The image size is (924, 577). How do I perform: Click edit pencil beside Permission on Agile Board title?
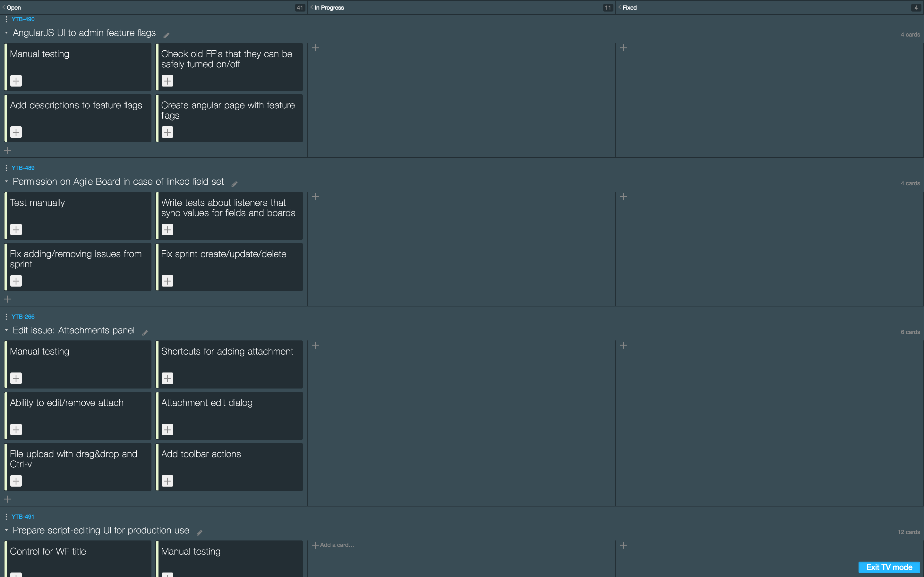(235, 184)
